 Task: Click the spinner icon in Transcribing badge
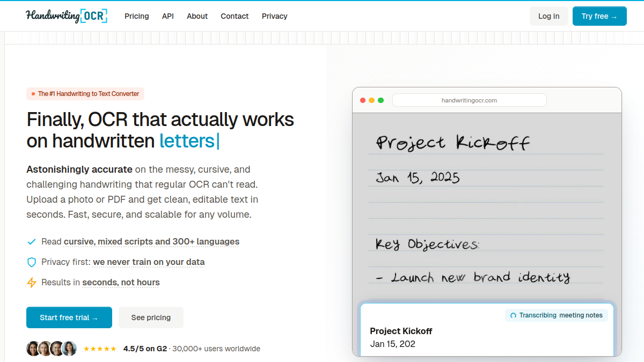click(513, 315)
